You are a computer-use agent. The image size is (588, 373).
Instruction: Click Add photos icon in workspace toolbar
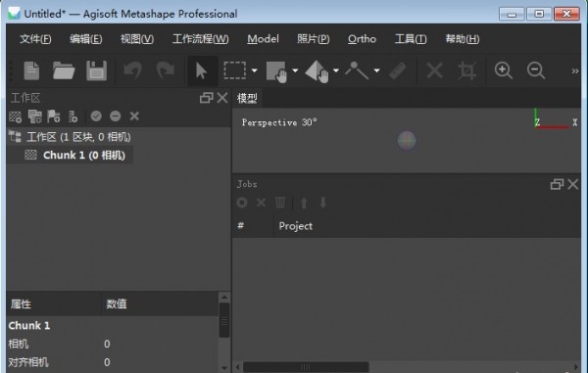tap(35, 117)
